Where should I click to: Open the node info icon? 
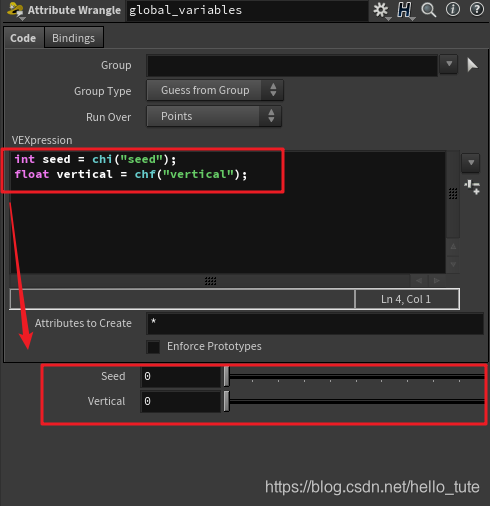[453, 9]
